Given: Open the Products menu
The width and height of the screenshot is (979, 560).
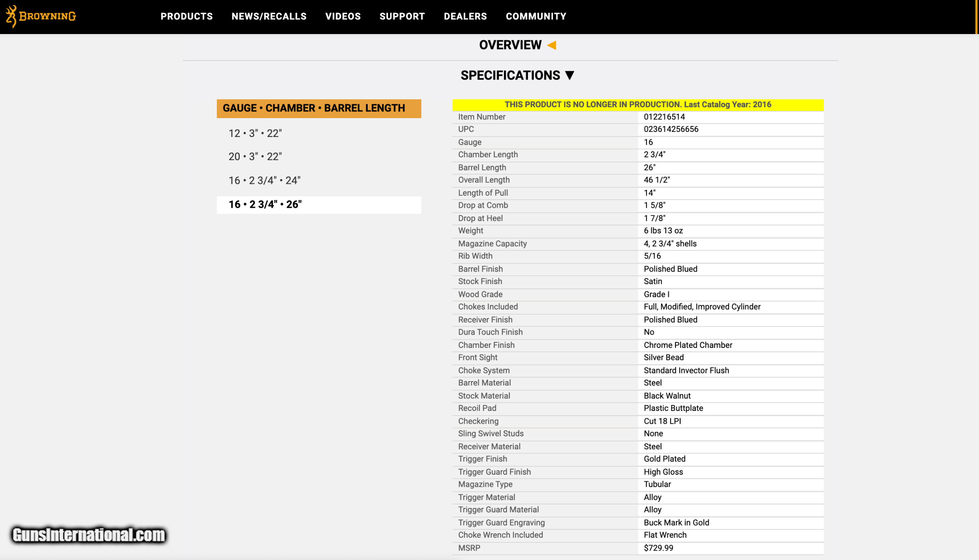Looking at the screenshot, I should click(186, 16).
